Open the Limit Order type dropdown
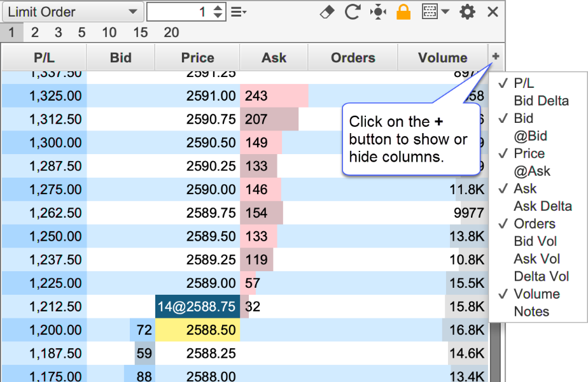 tap(72, 12)
